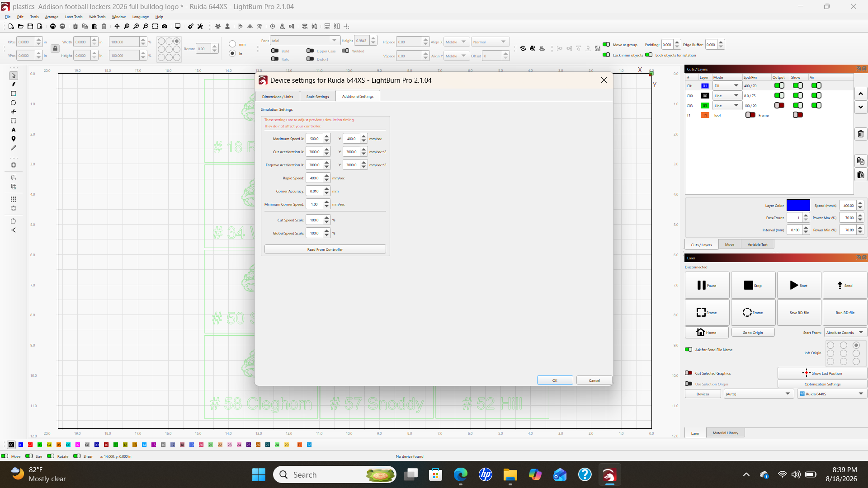The image size is (868, 488).
Task: Switch to Basic Settings tab
Action: (318, 97)
